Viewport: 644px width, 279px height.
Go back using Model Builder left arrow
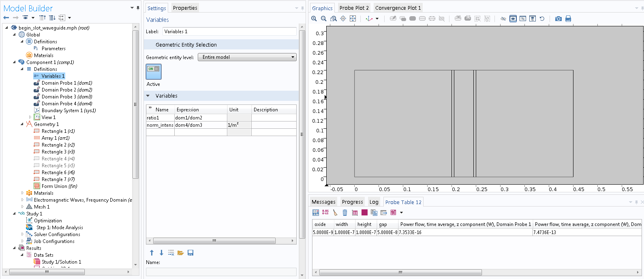click(x=6, y=18)
